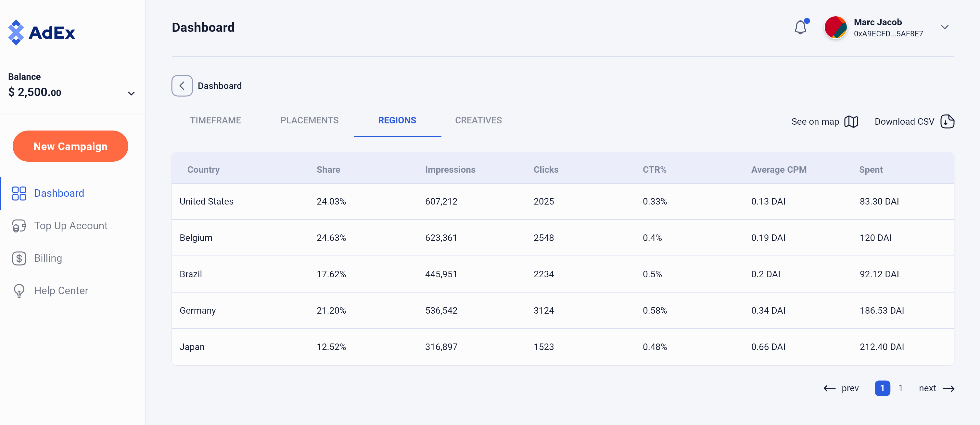The height and width of the screenshot is (425, 980).
Task: Click the Dashboard grid icon in sidebar
Action: [x=19, y=193]
